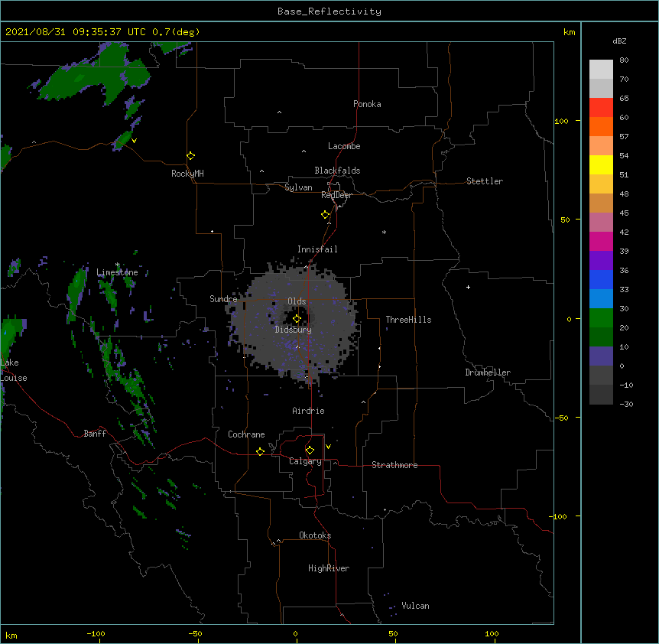
Task: Click the dBZ legend heading
Action: (x=619, y=41)
